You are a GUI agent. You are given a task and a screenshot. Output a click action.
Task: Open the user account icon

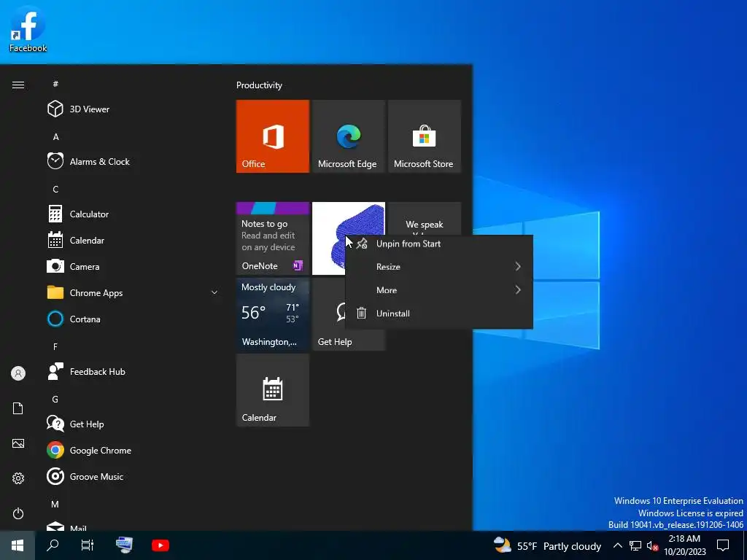(x=18, y=373)
